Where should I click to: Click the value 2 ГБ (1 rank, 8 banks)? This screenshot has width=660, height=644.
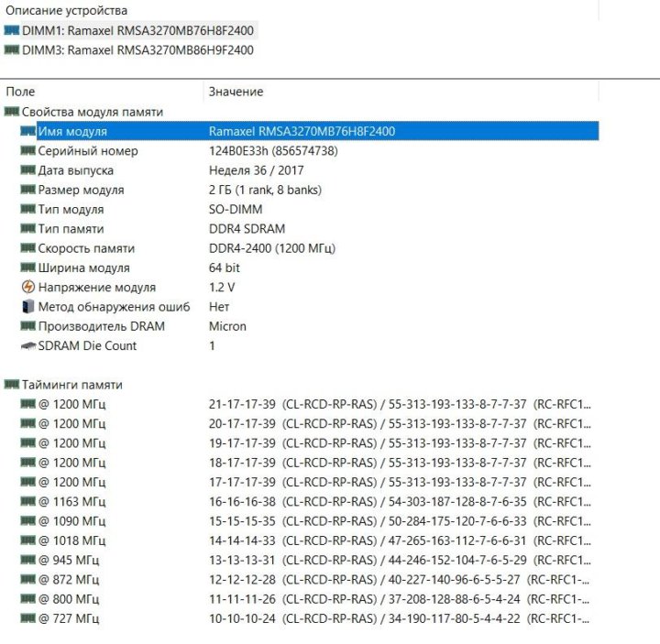[265, 190]
